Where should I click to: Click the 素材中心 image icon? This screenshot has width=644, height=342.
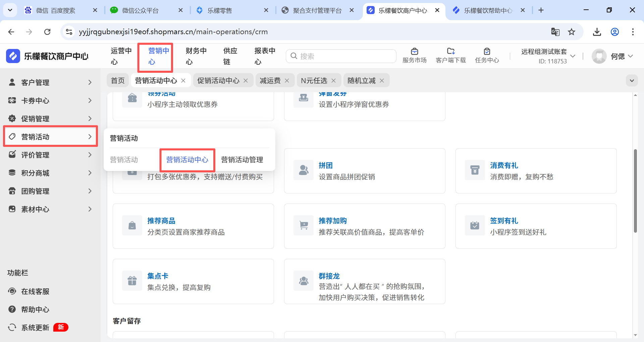tap(12, 209)
